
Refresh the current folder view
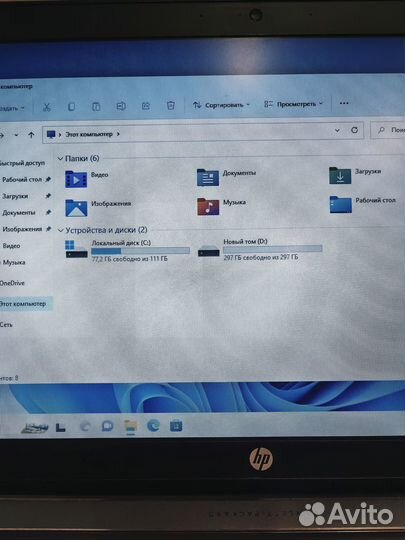pos(354,130)
